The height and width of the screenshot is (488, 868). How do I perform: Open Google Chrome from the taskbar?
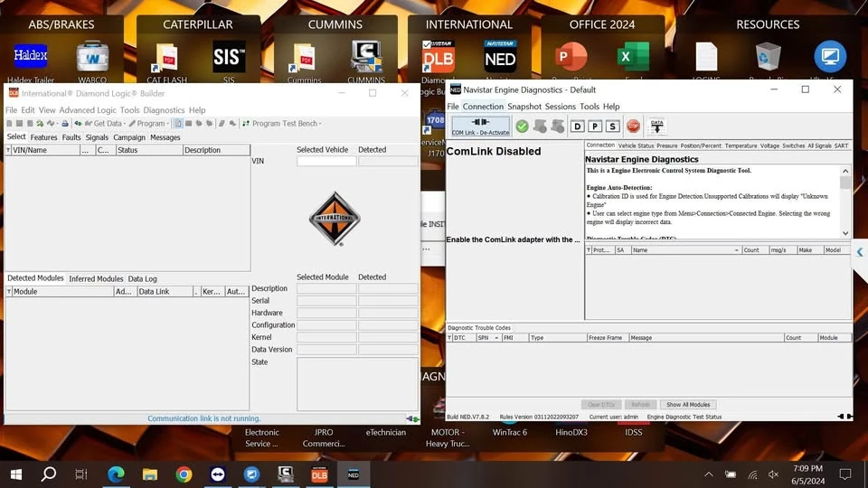pos(184,474)
